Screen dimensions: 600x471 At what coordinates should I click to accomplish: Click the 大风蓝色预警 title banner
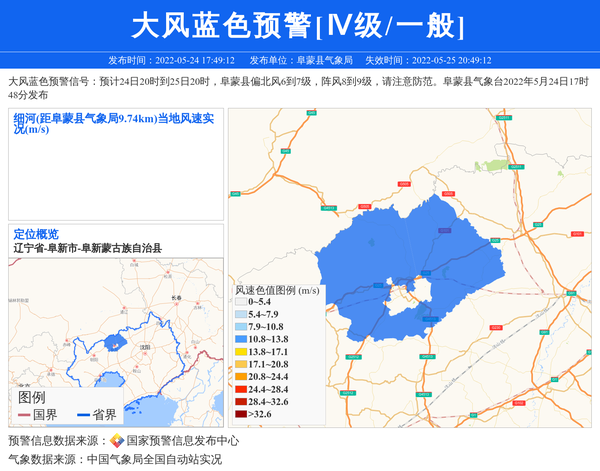click(299, 26)
